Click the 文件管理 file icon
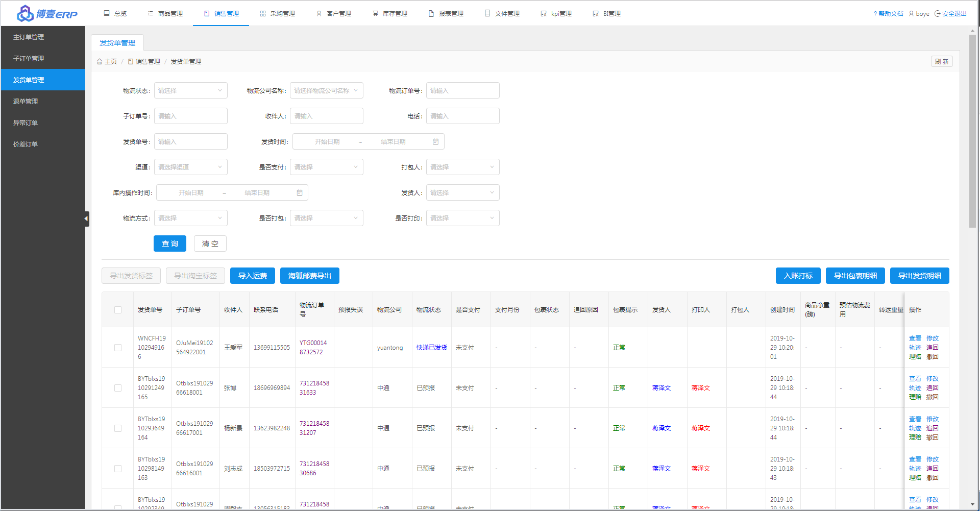The height and width of the screenshot is (511, 980). 487,13
